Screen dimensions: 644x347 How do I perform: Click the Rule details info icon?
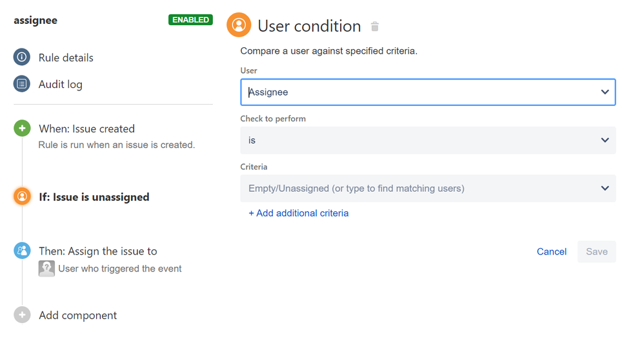pos(22,57)
